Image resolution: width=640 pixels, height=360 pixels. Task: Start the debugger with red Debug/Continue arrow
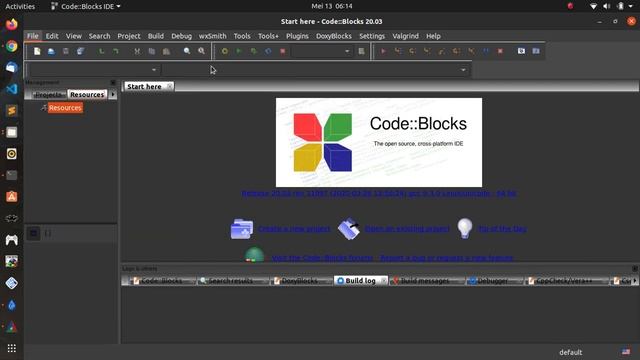click(x=383, y=51)
